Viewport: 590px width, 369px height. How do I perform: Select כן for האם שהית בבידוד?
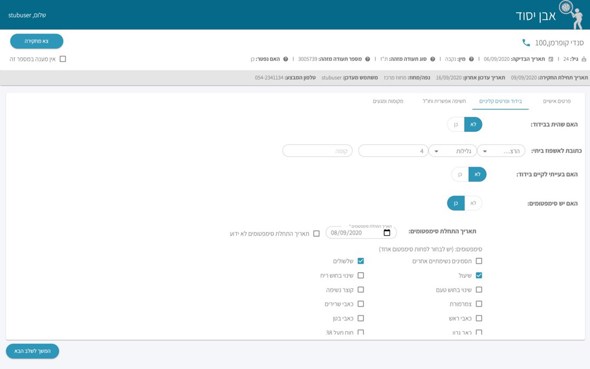[x=456, y=125]
